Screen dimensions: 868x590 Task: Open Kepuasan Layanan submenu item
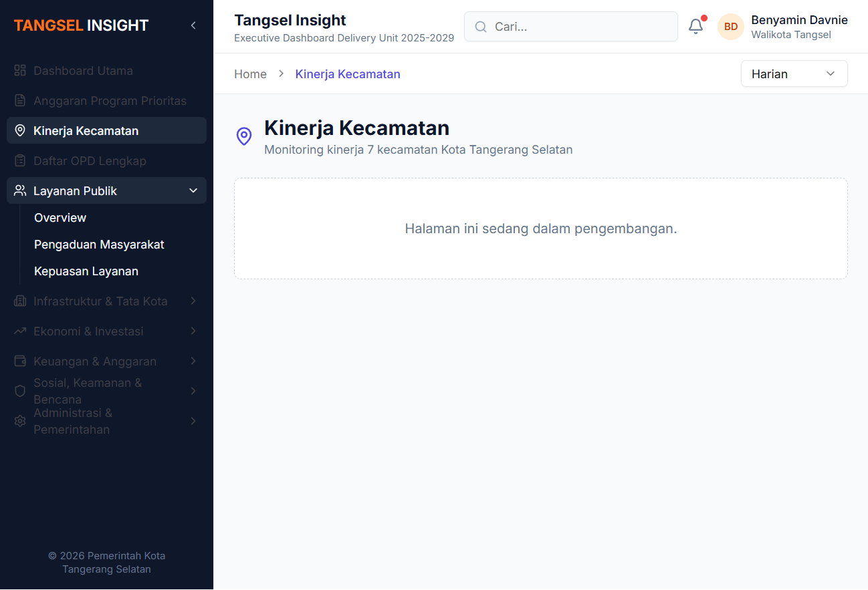coord(86,271)
